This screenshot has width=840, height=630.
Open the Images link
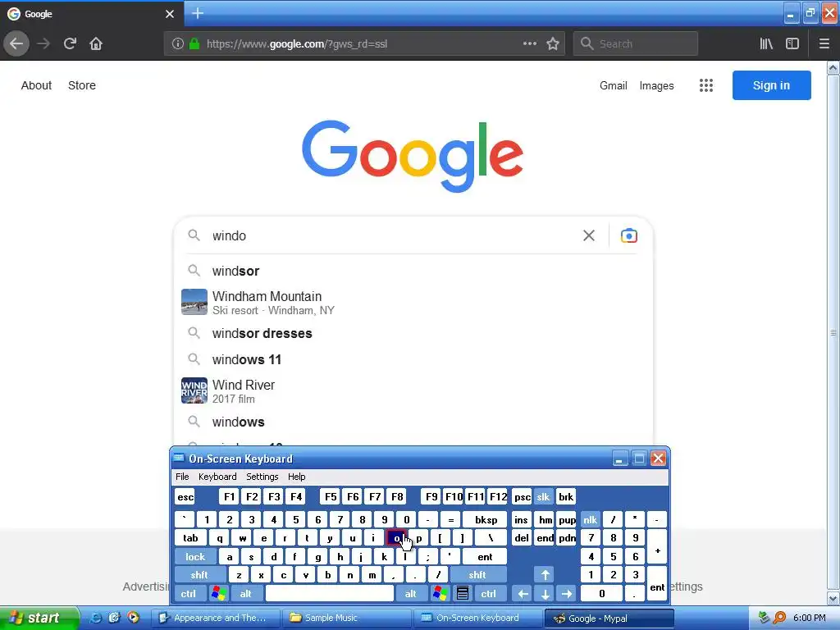[x=656, y=85]
